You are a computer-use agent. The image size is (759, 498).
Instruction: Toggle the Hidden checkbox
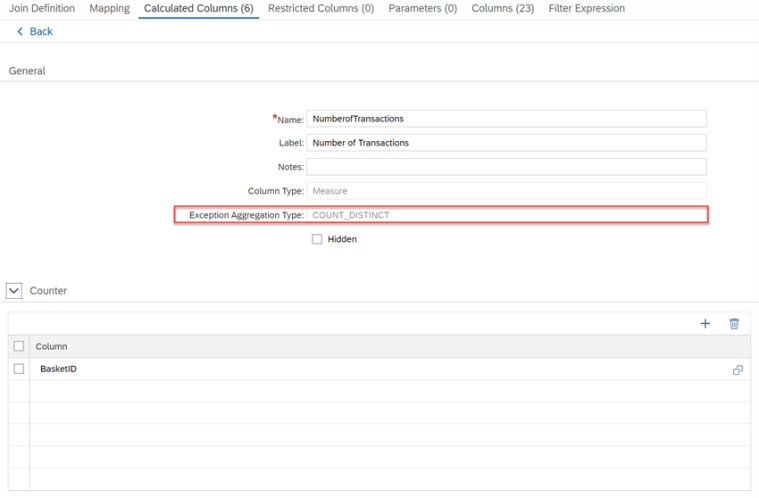317,239
